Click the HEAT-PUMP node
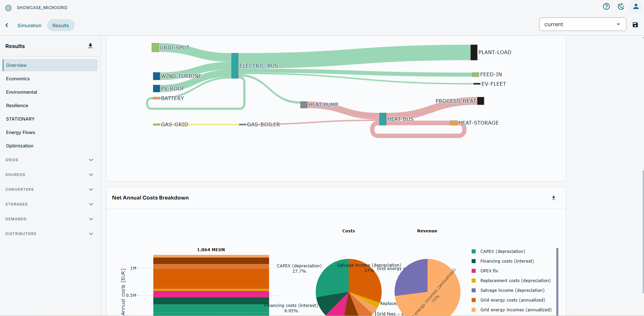 click(x=304, y=105)
